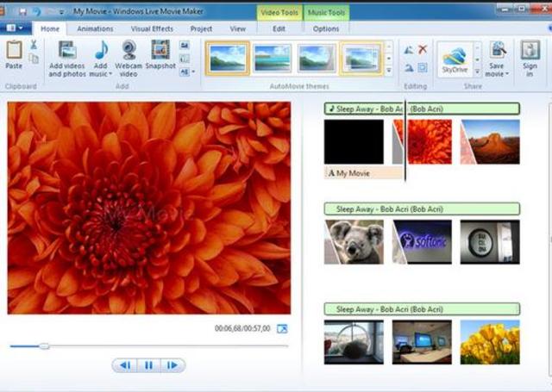Viewport: 552px width, 392px height.
Task: Select the Home tab
Action: tap(50, 28)
